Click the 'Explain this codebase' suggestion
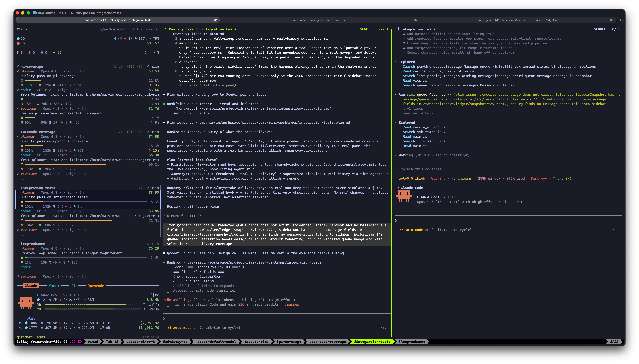Screen dimensions: 639x364 point(420,169)
